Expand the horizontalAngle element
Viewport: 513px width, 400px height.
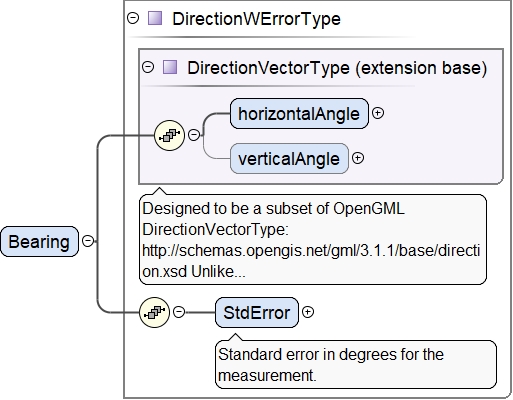(x=378, y=113)
